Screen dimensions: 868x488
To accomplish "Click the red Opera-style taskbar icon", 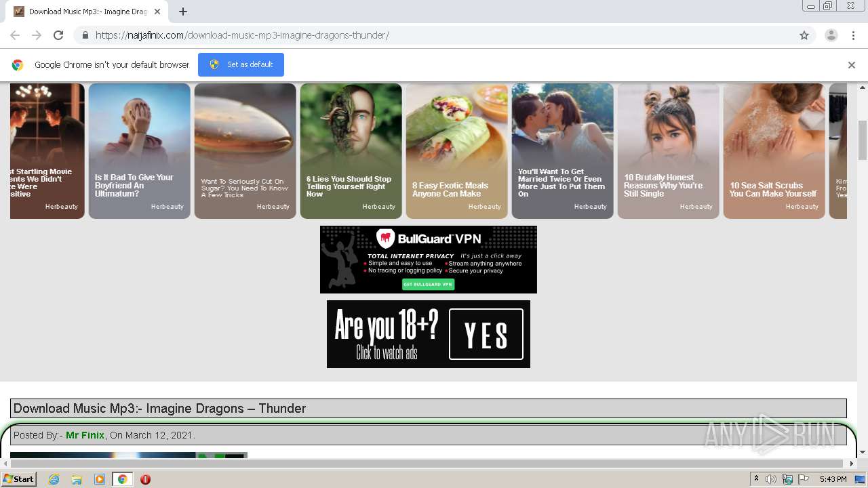I will [145, 479].
